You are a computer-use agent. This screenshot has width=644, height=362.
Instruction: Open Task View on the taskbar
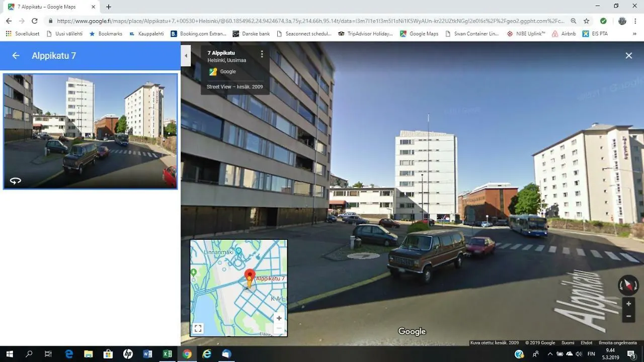(48, 354)
